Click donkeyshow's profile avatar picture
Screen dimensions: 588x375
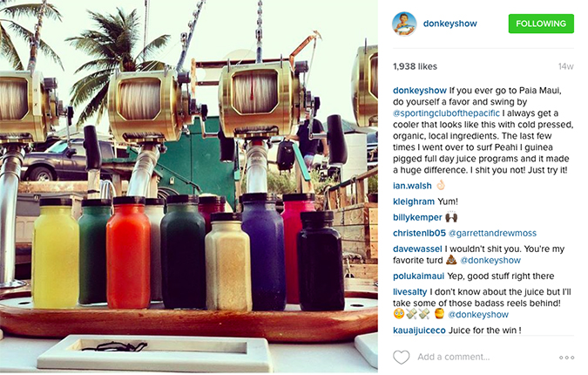coord(404,24)
